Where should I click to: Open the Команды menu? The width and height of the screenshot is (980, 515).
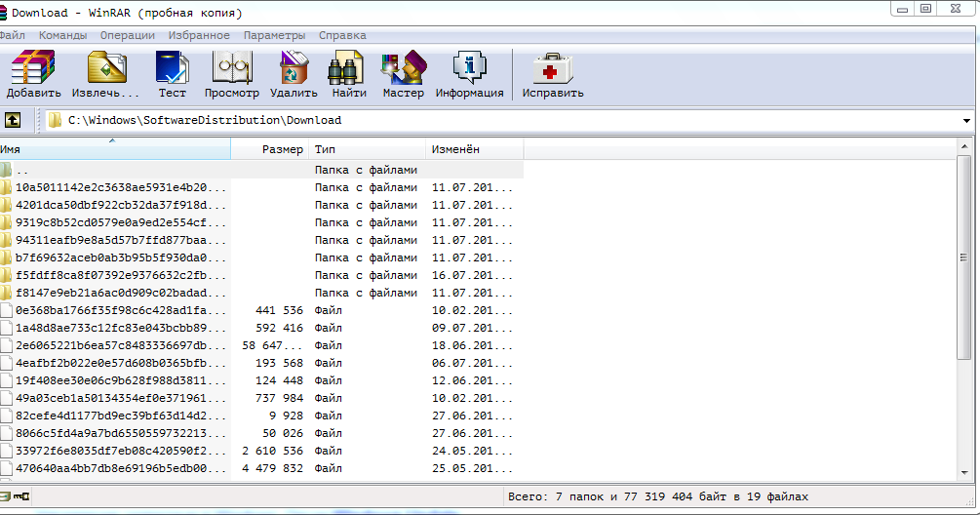(x=62, y=35)
